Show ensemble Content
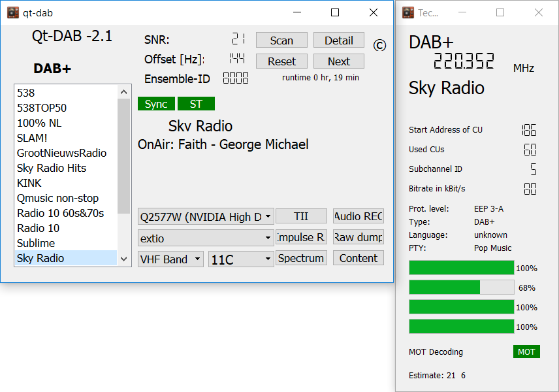Viewport: 559px width, 392px height. pos(359,258)
